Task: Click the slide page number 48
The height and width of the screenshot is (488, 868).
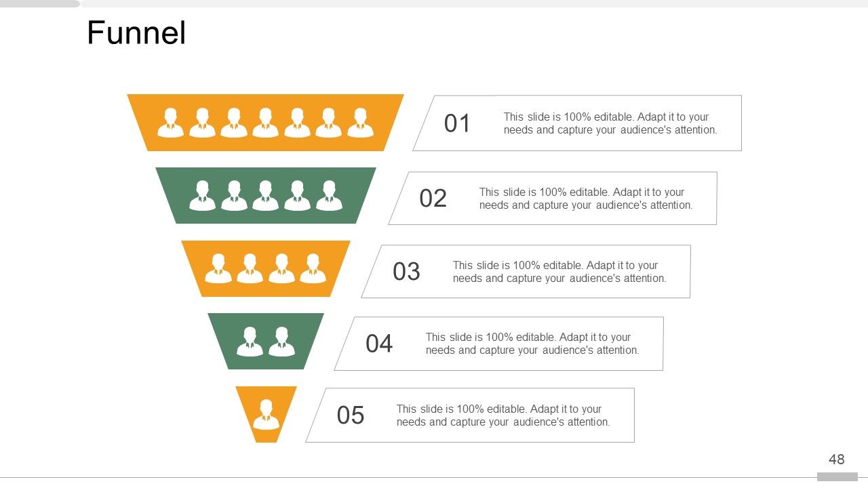Action: [836, 460]
